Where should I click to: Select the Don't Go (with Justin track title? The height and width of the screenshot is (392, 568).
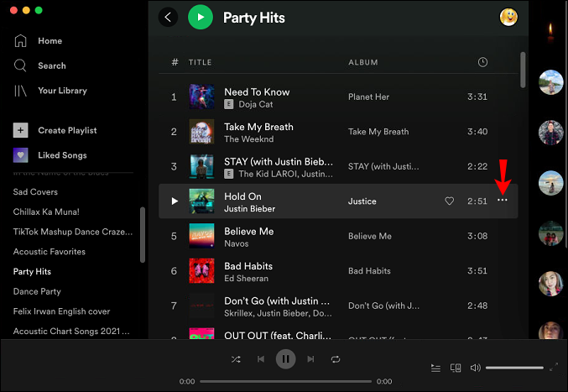pos(277,301)
